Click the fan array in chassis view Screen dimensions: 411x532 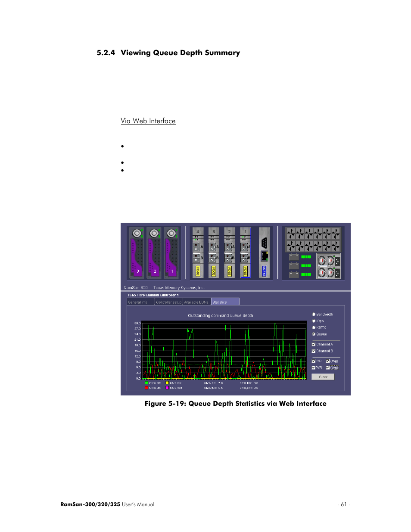(x=313, y=240)
